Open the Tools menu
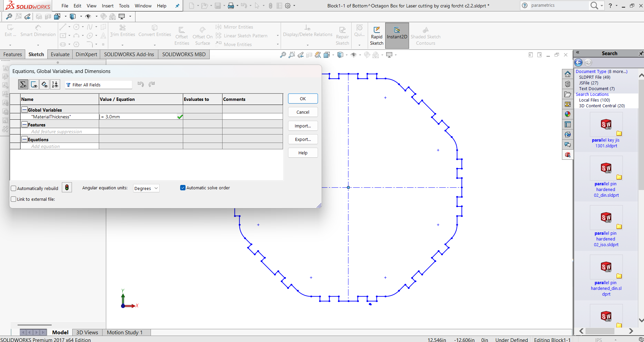The image size is (644, 342). tap(124, 6)
